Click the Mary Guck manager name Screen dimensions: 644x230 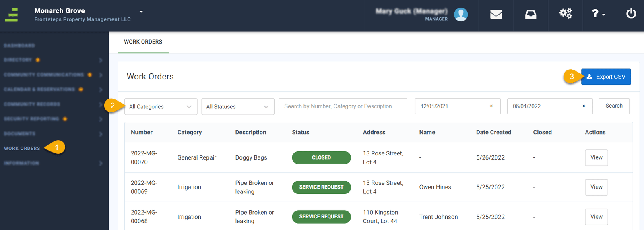coord(411,11)
